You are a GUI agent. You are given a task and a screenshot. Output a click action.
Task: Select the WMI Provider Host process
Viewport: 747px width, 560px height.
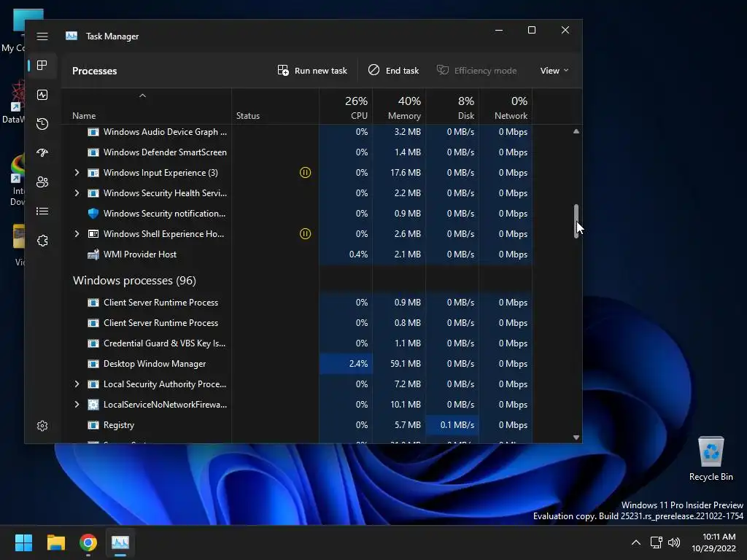[x=297, y=254]
